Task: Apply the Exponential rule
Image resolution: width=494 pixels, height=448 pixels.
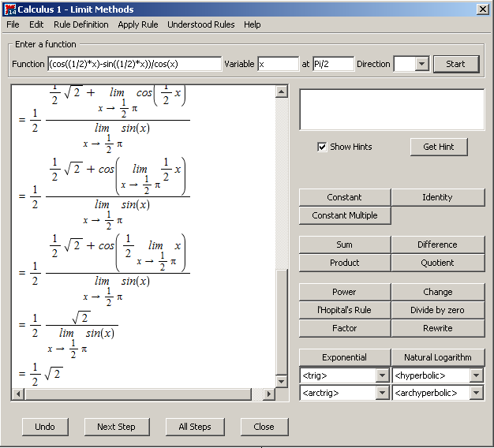Action: coord(345,357)
